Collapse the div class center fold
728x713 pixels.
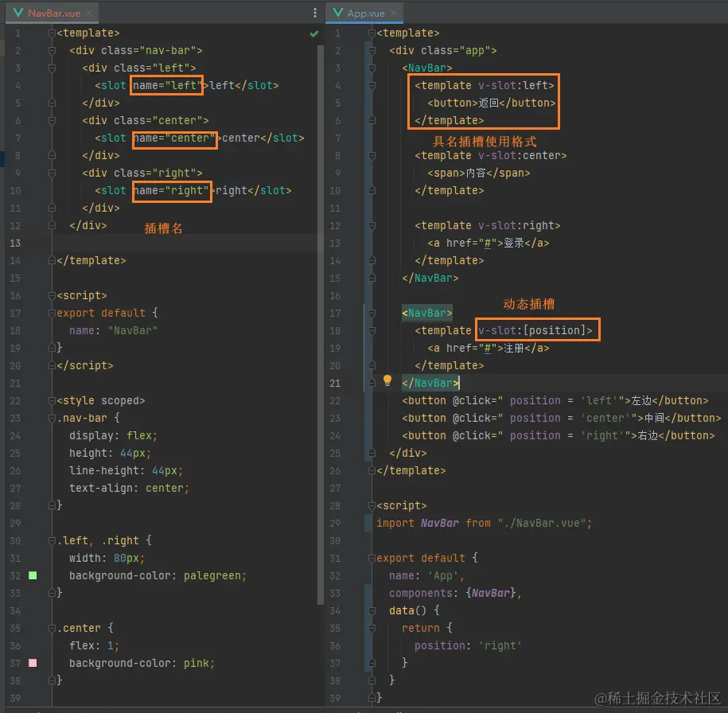[52, 121]
